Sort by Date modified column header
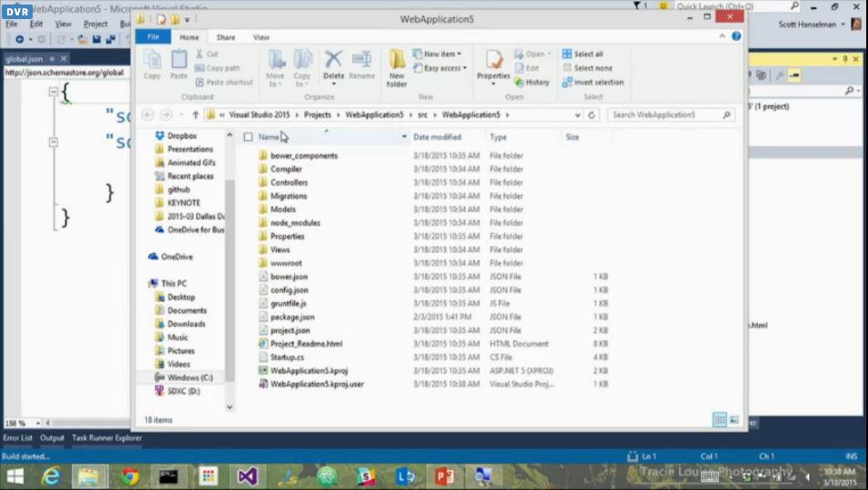 click(438, 137)
